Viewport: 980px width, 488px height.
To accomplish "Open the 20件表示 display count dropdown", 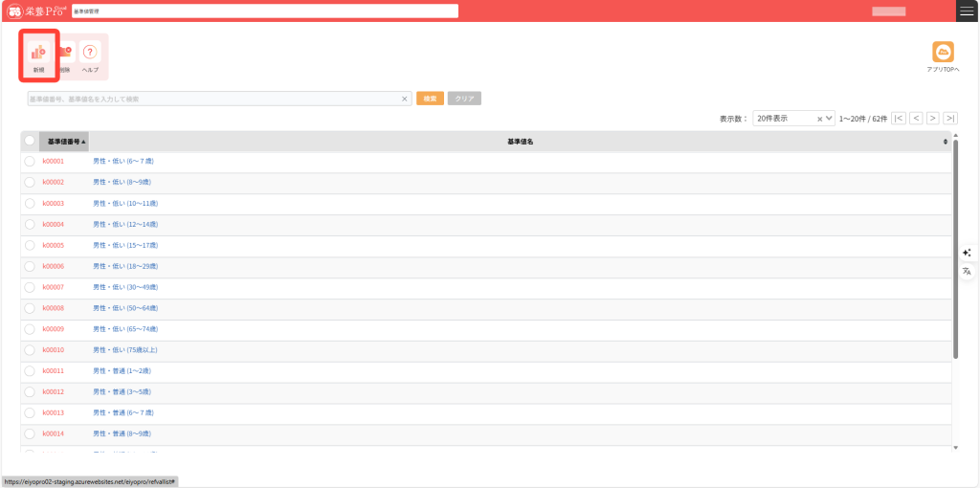I will [x=792, y=119].
